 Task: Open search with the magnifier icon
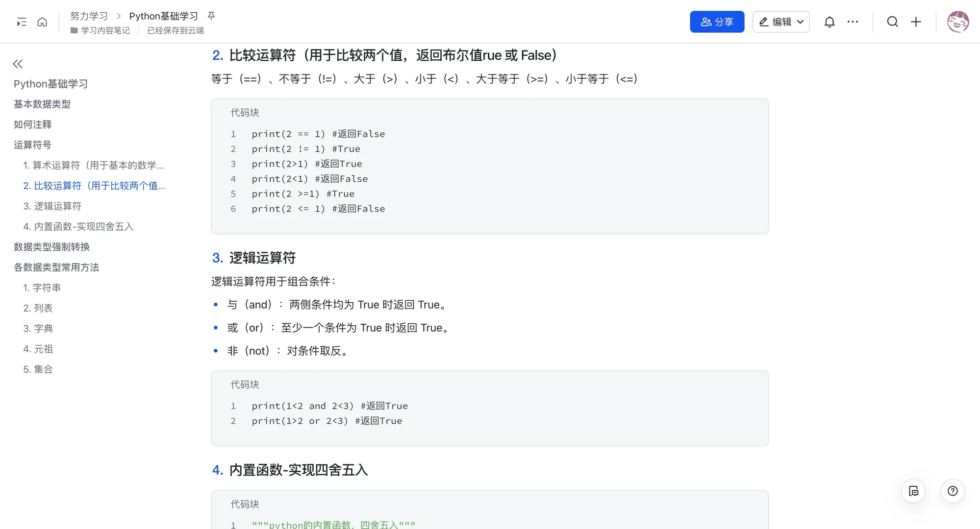pyautogui.click(x=892, y=22)
